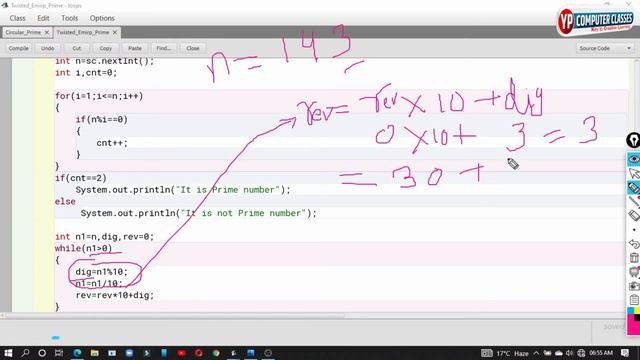Image resolution: width=640 pixels, height=360 pixels.
Task: Open the Windows notification center
Action: pyautogui.click(x=625, y=353)
